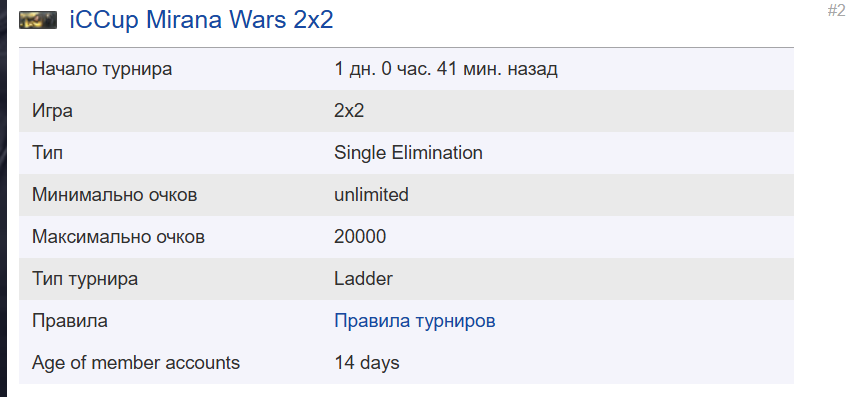This screenshot has height=397, width=858.
Task: Select the Начало турнира label cell
Action: tap(102, 69)
